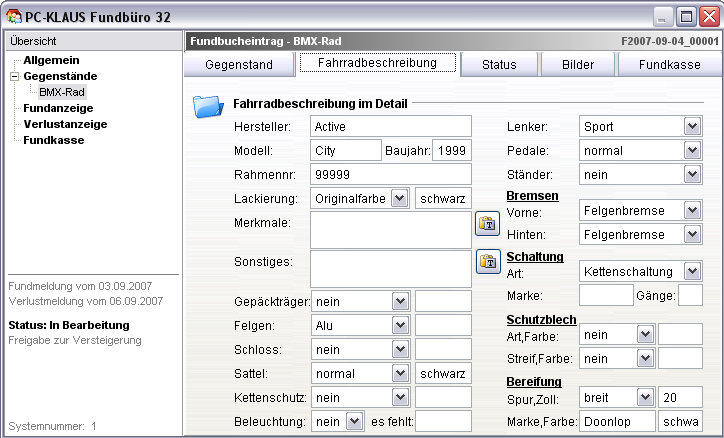Image resolution: width=724 pixels, height=438 pixels.
Task: Collapse the Gegenstände tree node
Action: [14, 76]
